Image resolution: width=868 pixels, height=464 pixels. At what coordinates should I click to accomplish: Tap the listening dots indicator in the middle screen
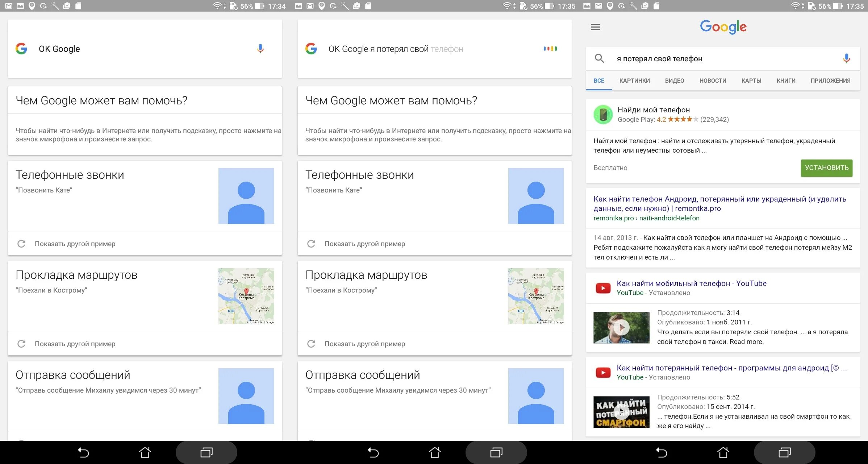point(550,49)
